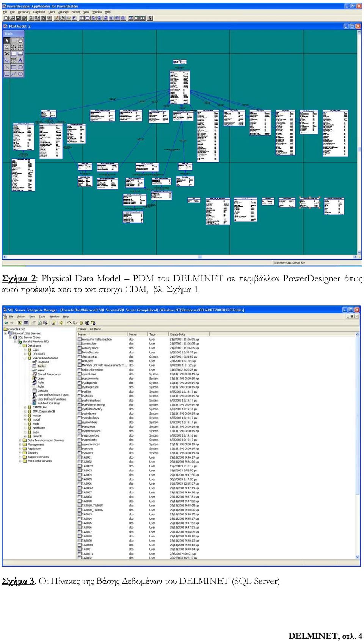Click the Cut scissors icon in PowerDesigner toolbar

(x=31, y=18)
